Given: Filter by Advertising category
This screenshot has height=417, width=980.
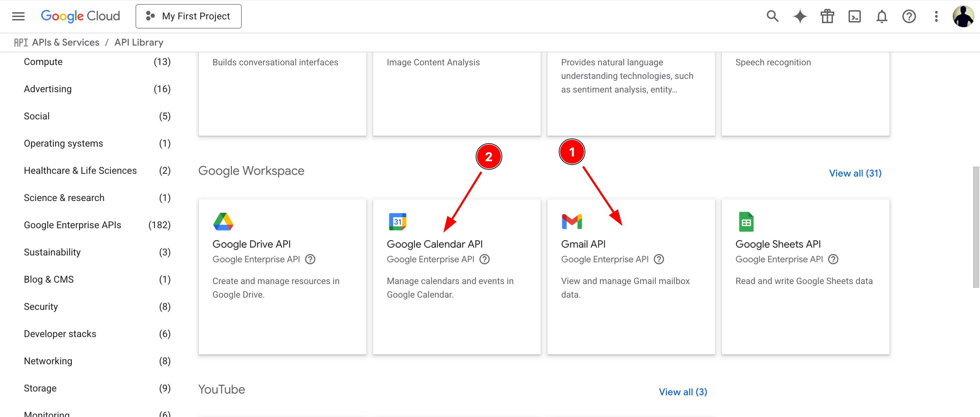Looking at the screenshot, I should 97,89.
